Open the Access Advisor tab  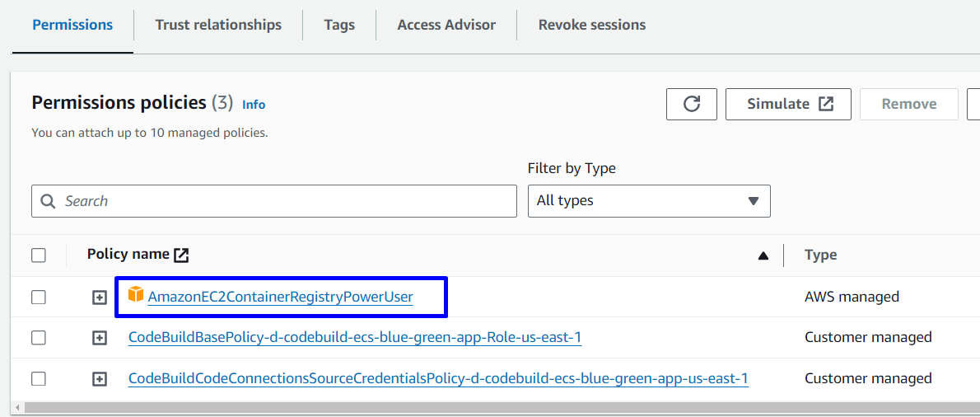(446, 25)
